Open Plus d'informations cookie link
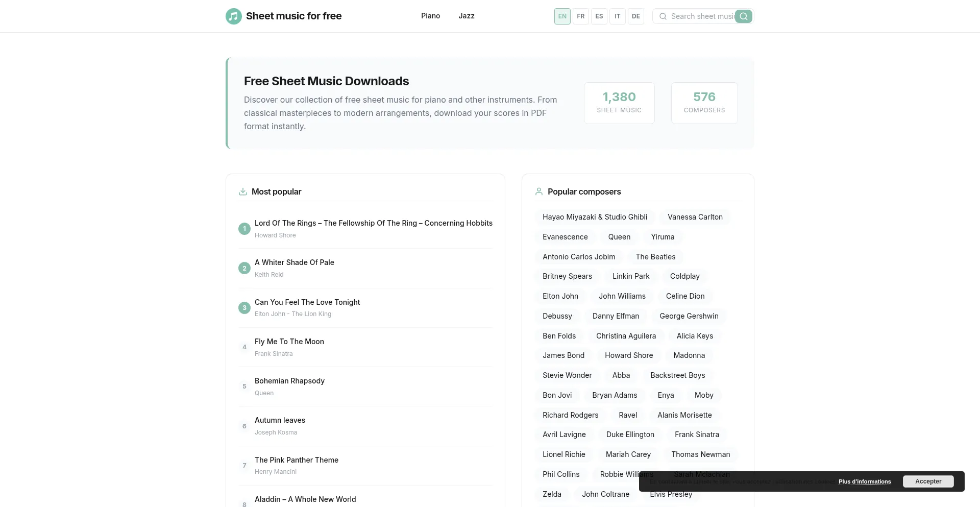This screenshot has height=507, width=980. point(865,481)
